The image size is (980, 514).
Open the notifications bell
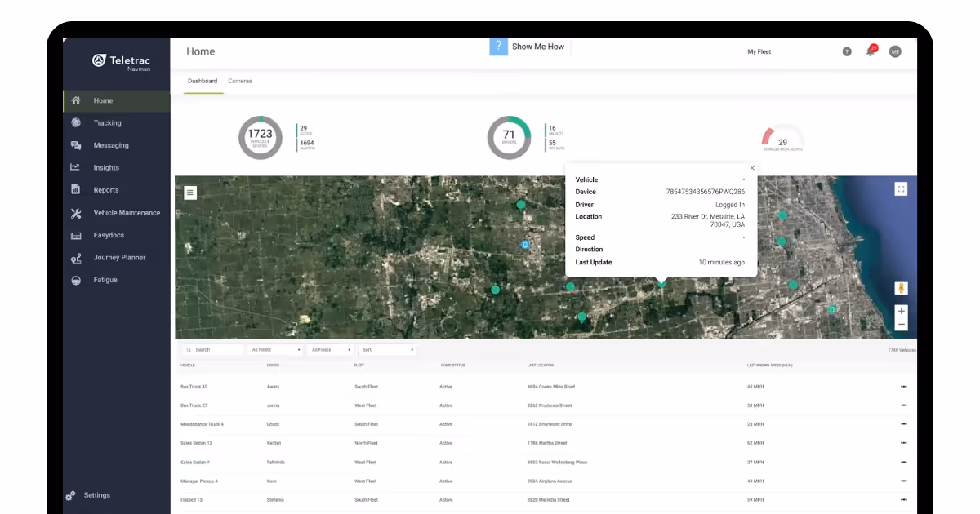pos(871,51)
